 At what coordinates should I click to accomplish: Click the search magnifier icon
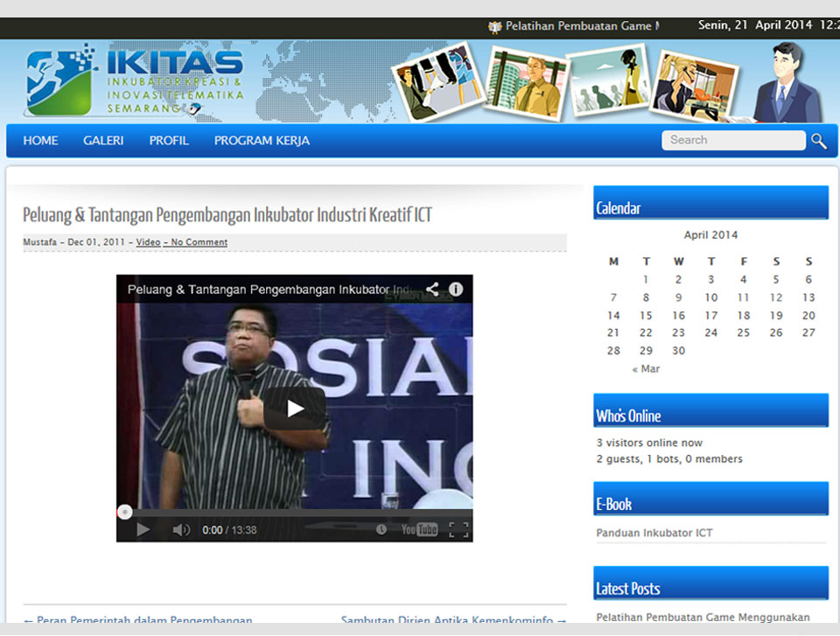819,141
